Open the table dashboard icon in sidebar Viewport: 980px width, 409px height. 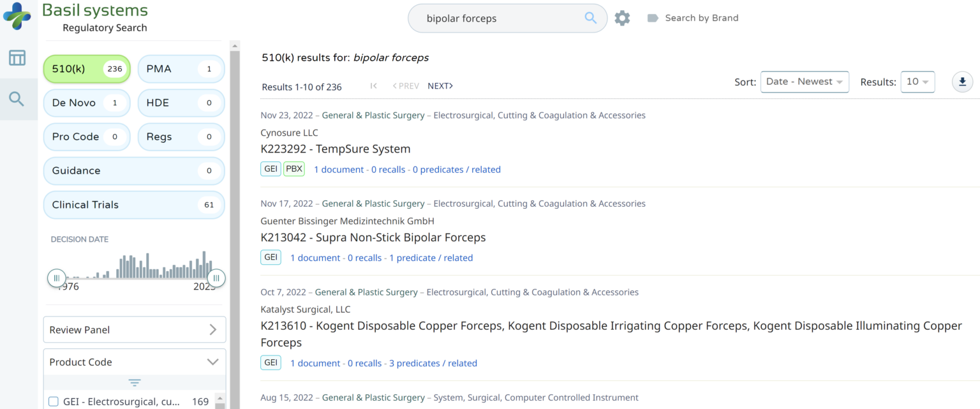pos(17,58)
